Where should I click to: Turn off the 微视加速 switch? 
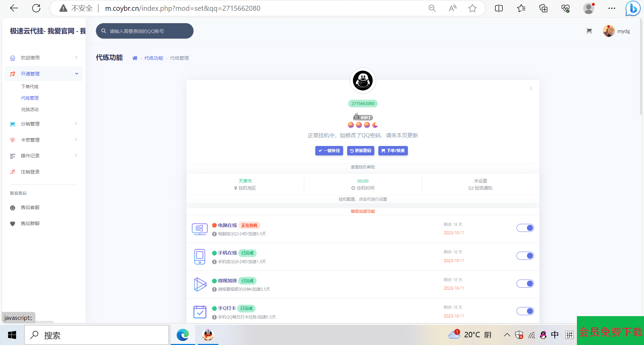coord(525,284)
